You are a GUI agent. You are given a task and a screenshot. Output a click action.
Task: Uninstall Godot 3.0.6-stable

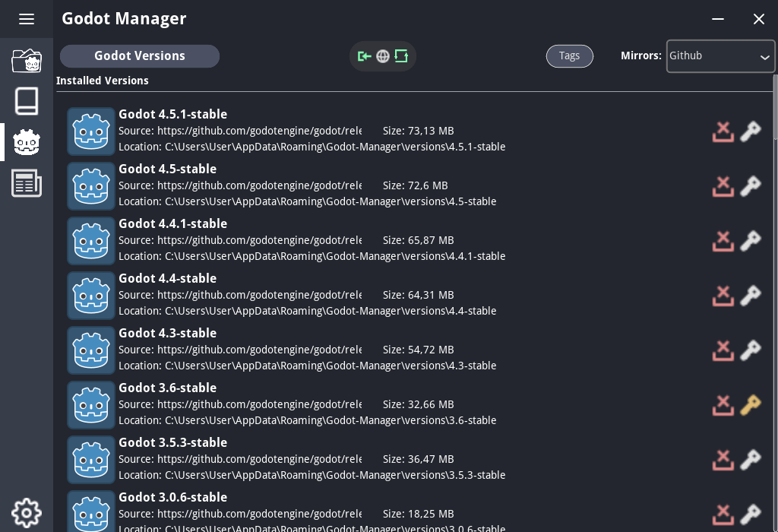[723, 514]
